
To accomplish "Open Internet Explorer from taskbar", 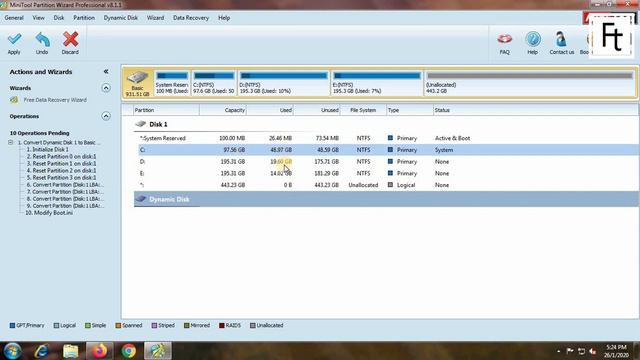I will 41,351.
